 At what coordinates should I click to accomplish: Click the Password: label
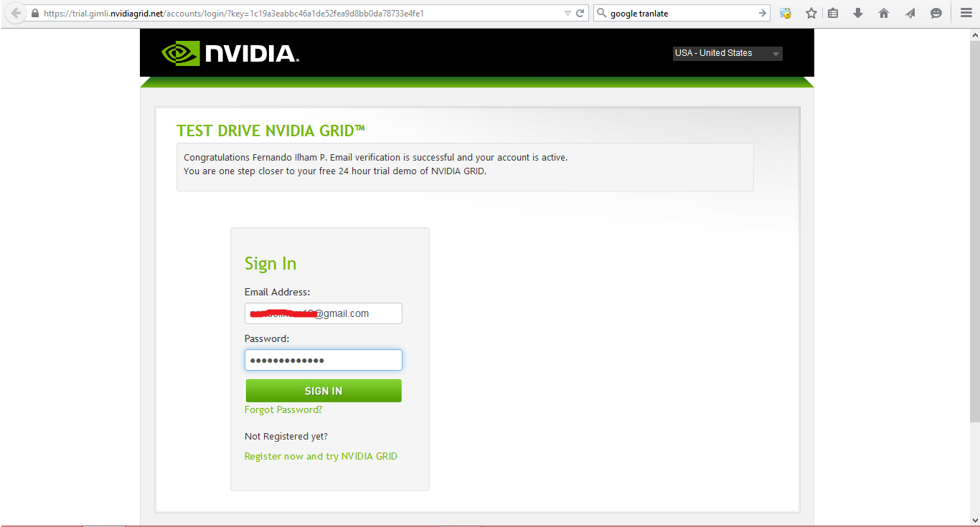(x=267, y=338)
